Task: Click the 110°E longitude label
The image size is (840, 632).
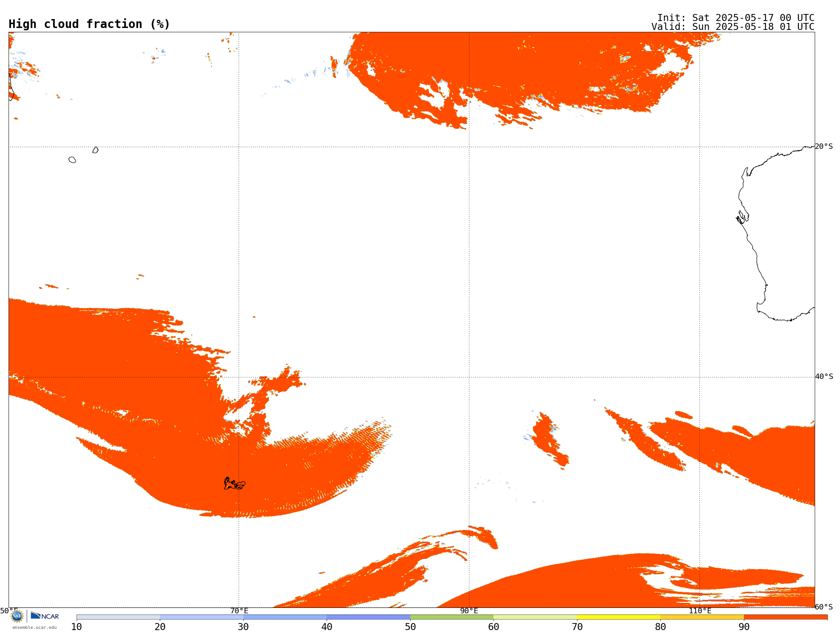Action: point(700,611)
